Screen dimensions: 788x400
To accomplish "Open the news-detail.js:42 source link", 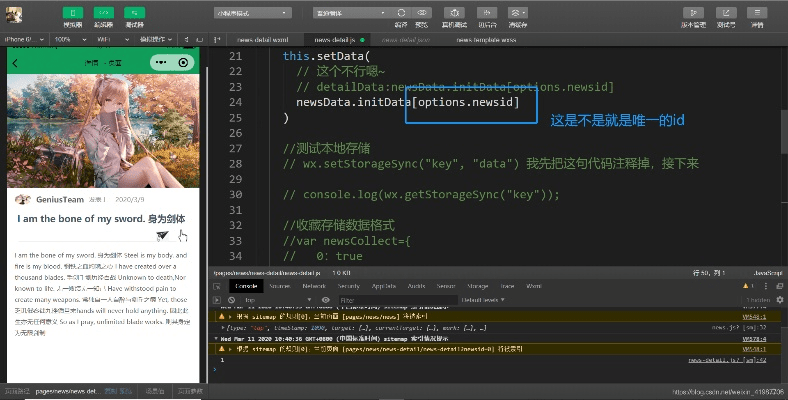I will (727, 360).
